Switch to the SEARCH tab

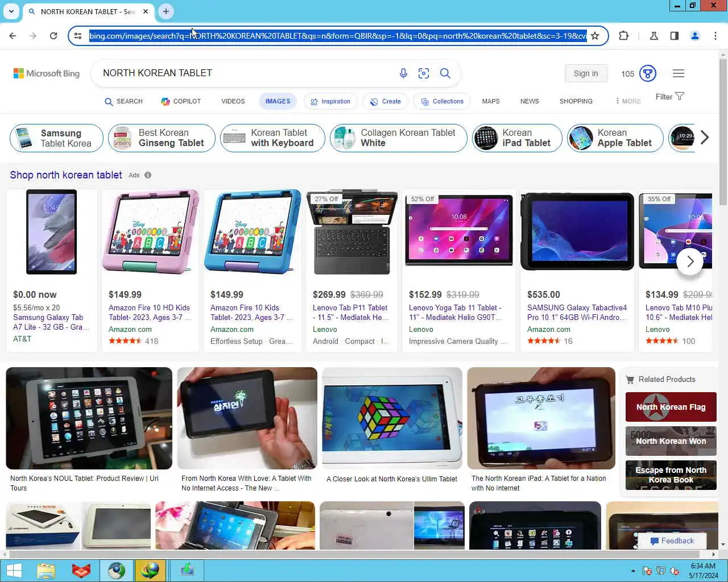tap(123, 101)
